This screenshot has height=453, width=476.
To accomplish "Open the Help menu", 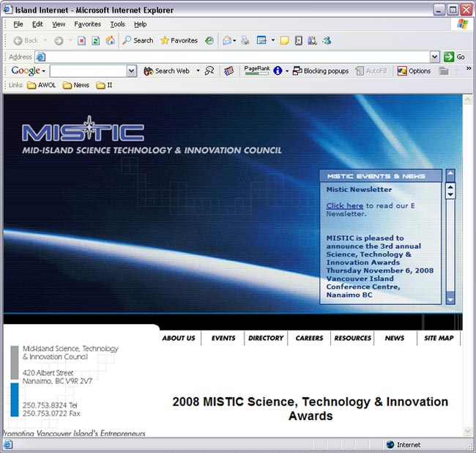I will (x=141, y=24).
